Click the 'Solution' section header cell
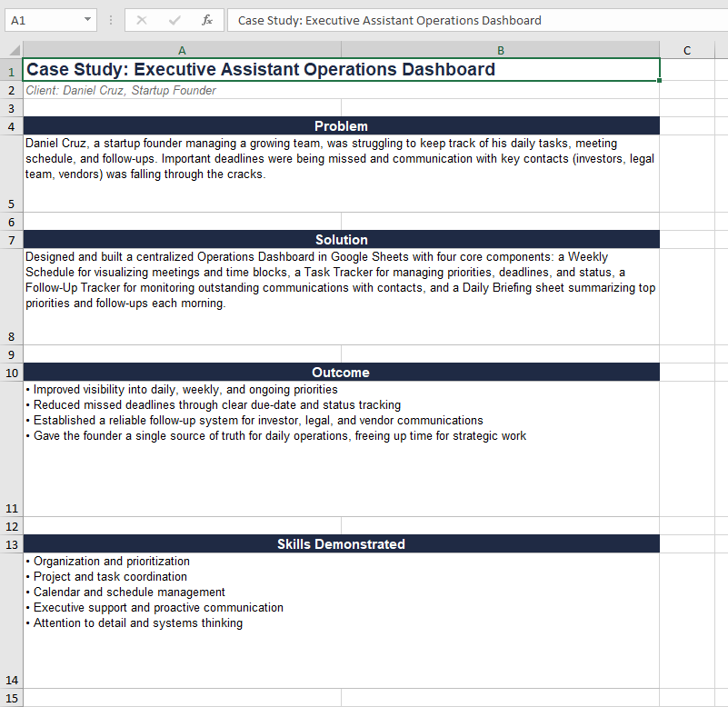 point(341,240)
